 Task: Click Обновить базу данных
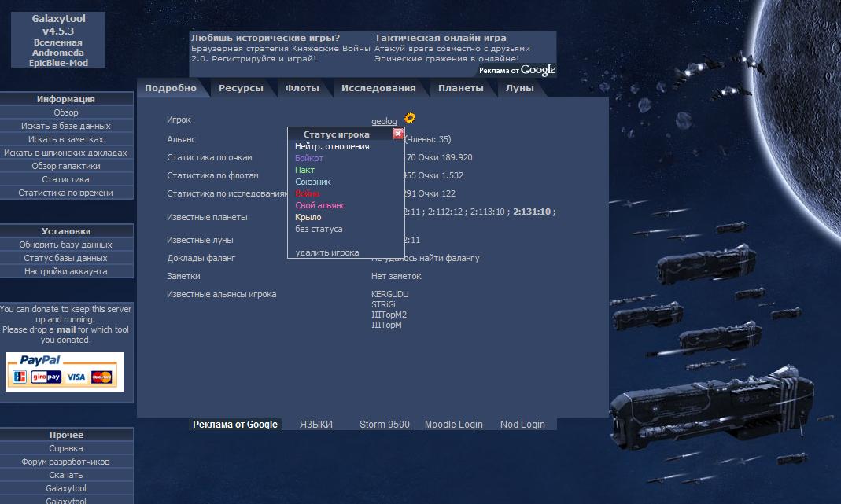coord(66,245)
